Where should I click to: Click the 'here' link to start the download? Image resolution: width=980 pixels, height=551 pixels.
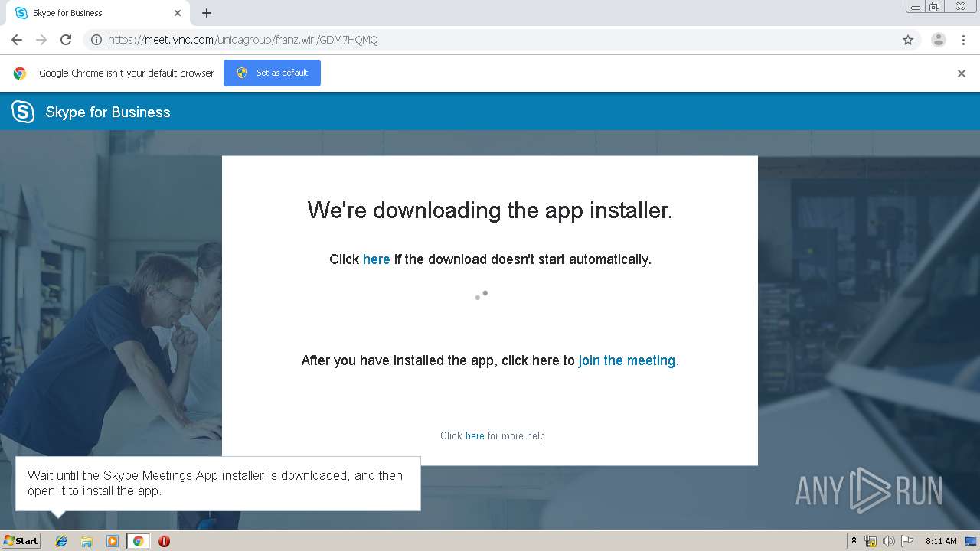[x=376, y=259]
